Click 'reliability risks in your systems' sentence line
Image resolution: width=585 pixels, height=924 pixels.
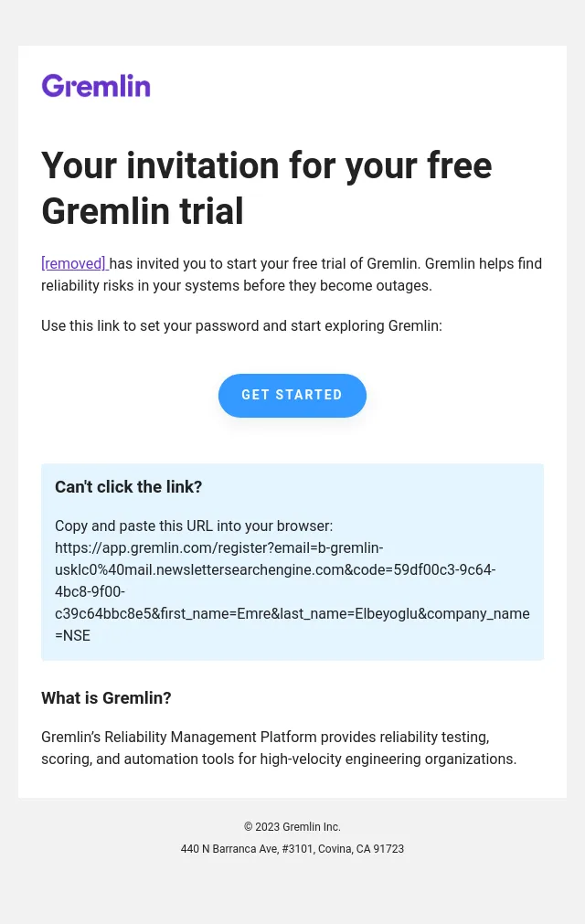237,286
